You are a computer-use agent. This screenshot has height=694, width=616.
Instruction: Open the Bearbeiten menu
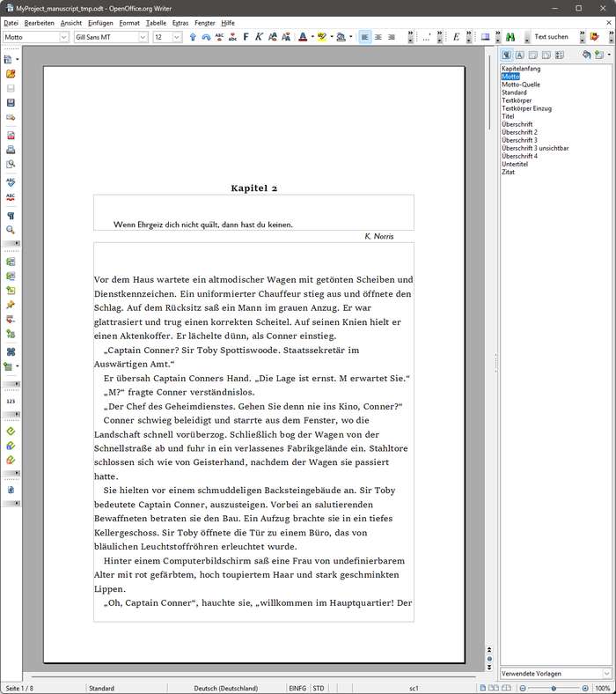click(x=40, y=23)
